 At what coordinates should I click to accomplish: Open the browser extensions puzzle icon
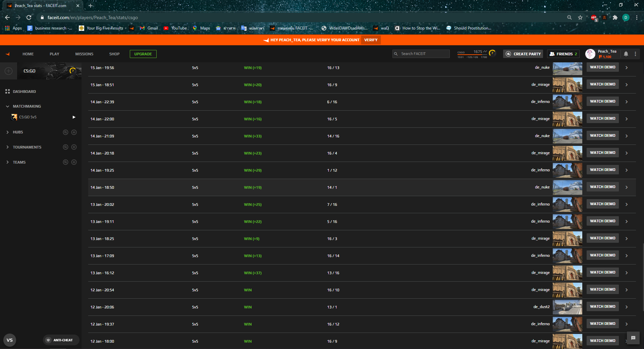pyautogui.click(x=615, y=17)
